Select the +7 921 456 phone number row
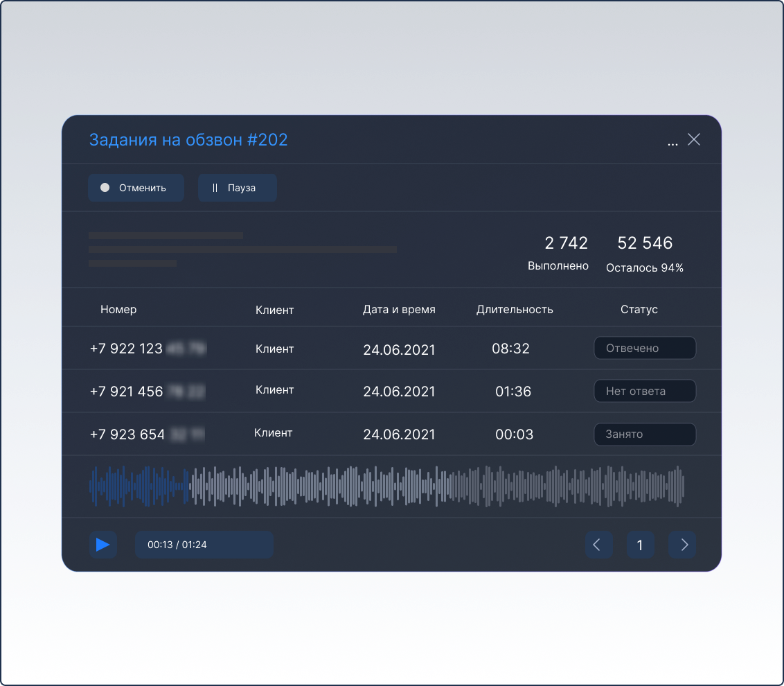The height and width of the screenshot is (686, 784). point(148,392)
